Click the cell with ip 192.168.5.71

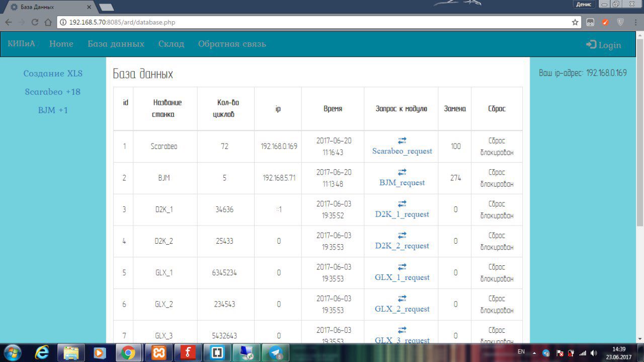coord(279,178)
